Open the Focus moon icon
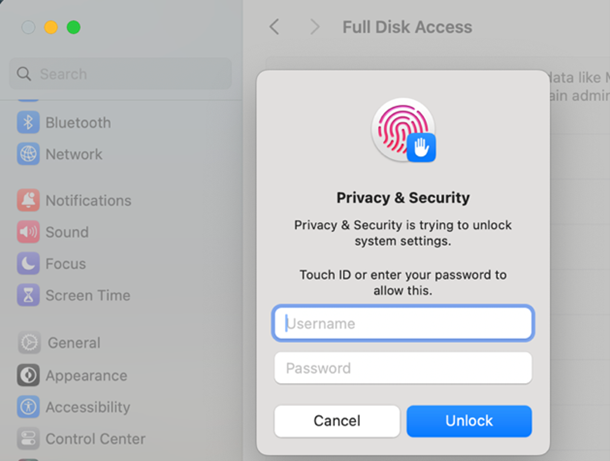The height and width of the screenshot is (461, 610). (28, 263)
